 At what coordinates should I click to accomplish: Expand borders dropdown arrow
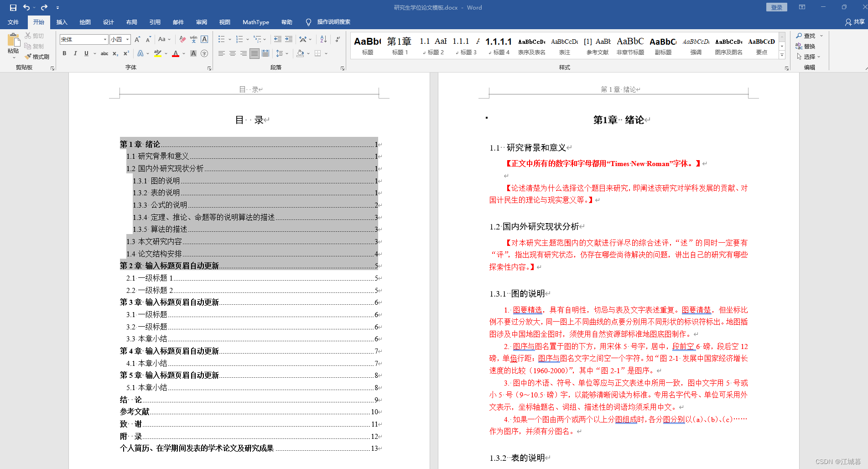pyautogui.click(x=326, y=53)
